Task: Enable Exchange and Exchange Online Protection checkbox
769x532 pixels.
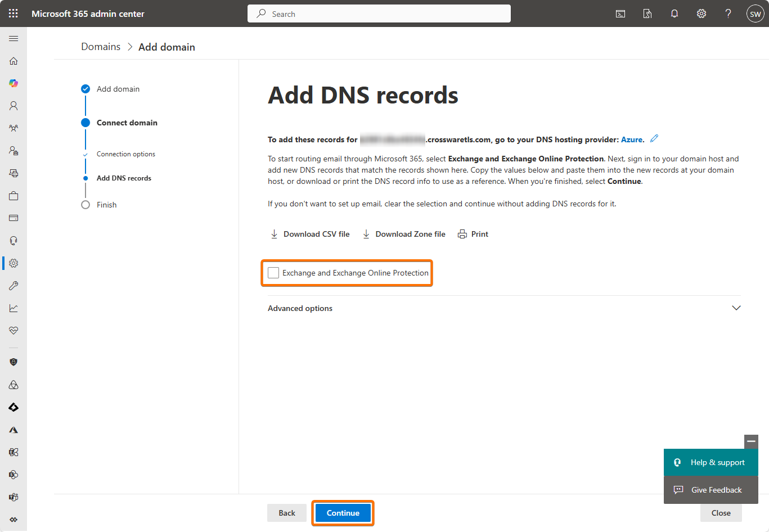Action: coord(273,273)
